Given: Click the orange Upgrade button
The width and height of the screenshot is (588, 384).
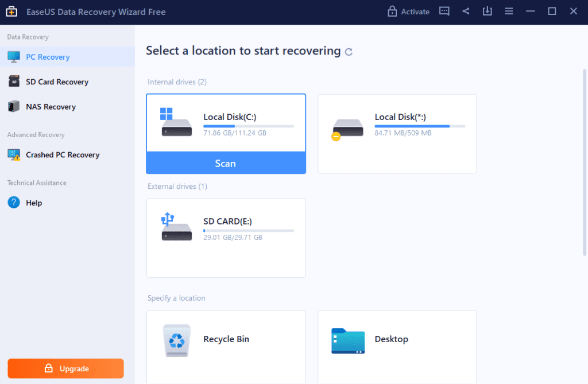Looking at the screenshot, I should (65, 369).
